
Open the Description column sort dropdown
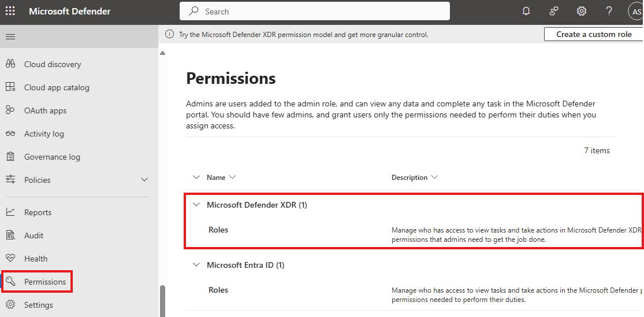coord(434,177)
